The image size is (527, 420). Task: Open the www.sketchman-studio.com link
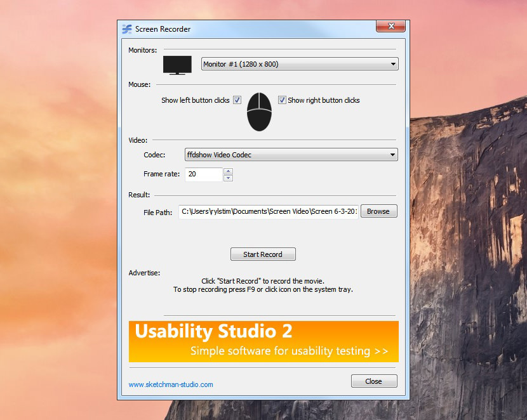click(171, 384)
